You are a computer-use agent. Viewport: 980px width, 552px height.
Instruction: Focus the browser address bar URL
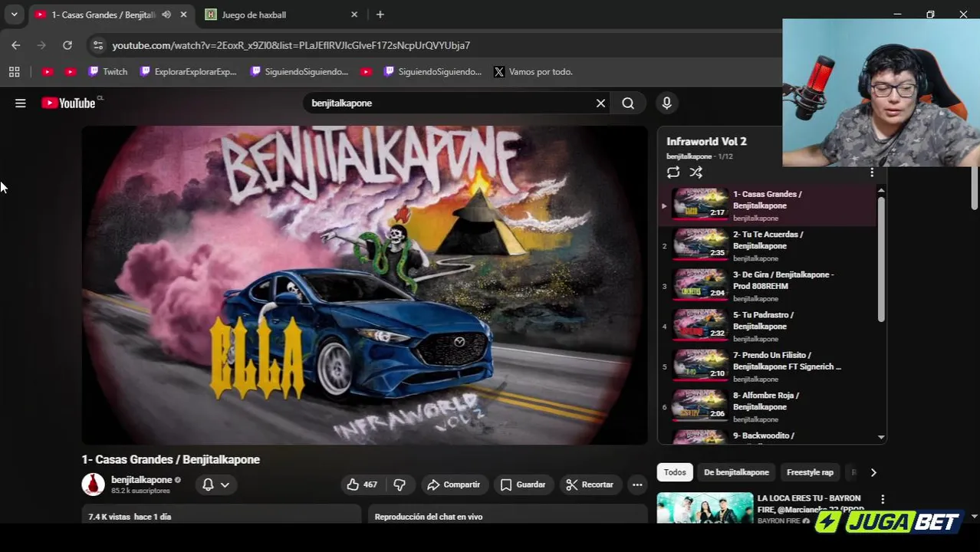click(x=291, y=45)
